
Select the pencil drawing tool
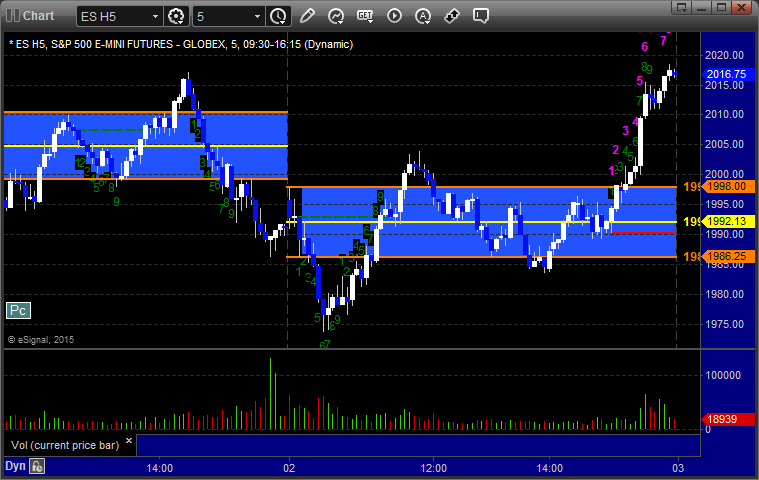(x=307, y=16)
